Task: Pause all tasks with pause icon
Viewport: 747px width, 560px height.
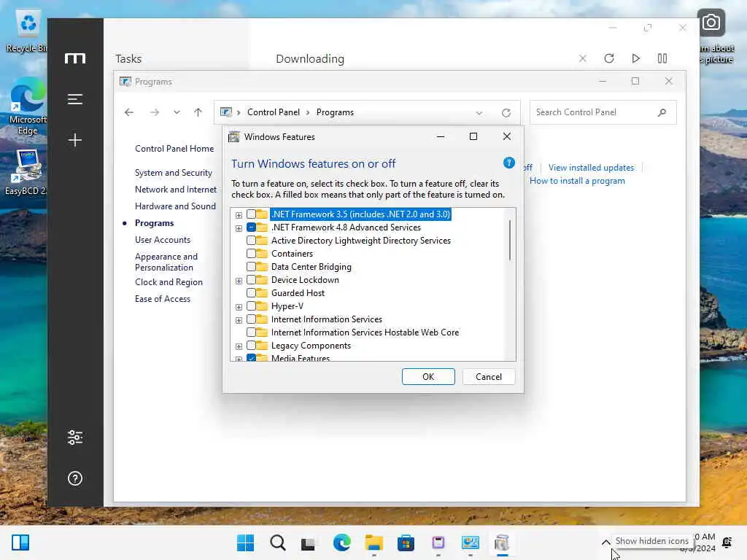Action: (662, 58)
